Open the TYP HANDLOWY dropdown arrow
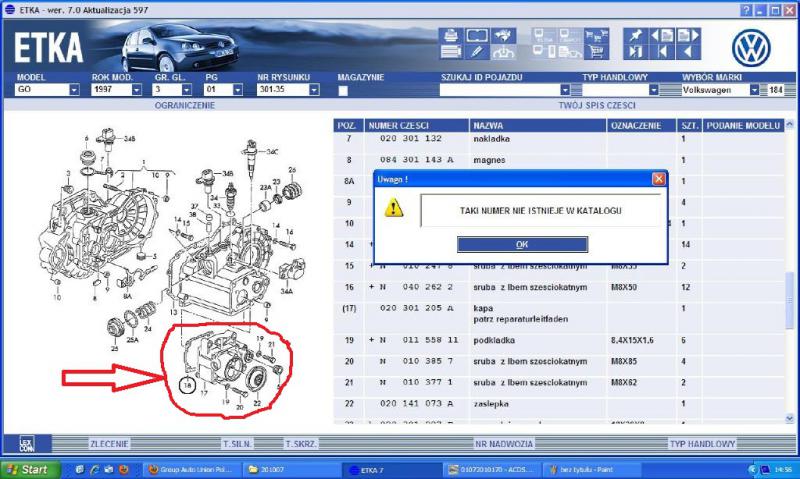Screen dimensions: 800x479 [x=654, y=90]
